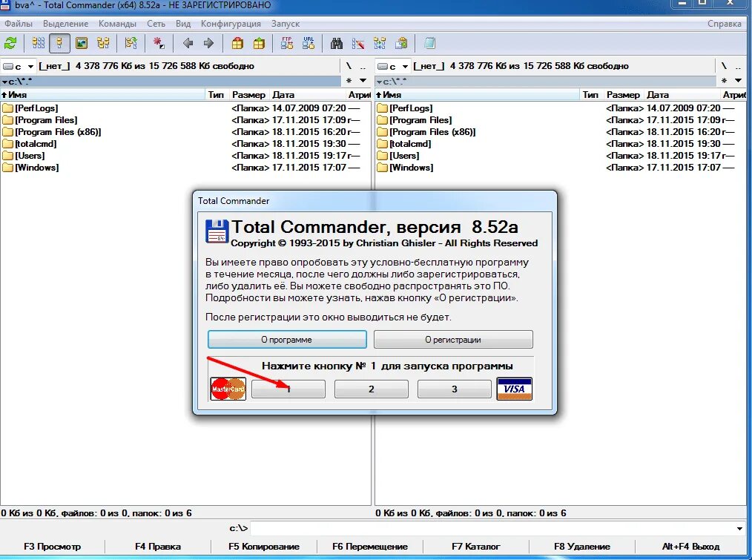Expand left panel directory history arrow
The image size is (752, 560).
[x=363, y=81]
